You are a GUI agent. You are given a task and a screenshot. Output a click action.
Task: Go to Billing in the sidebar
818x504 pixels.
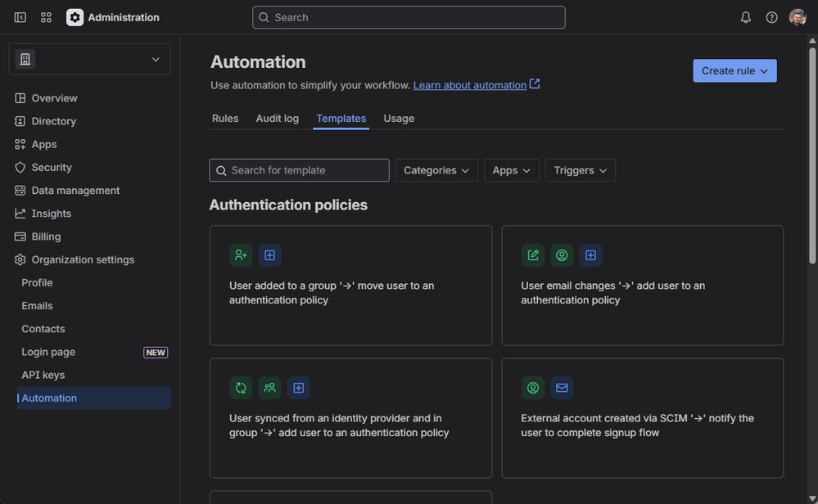click(x=46, y=236)
